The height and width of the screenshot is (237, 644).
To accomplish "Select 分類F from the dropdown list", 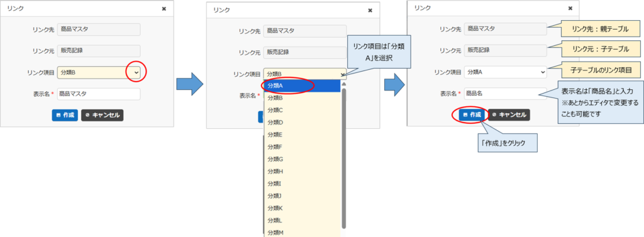I will (x=303, y=147).
